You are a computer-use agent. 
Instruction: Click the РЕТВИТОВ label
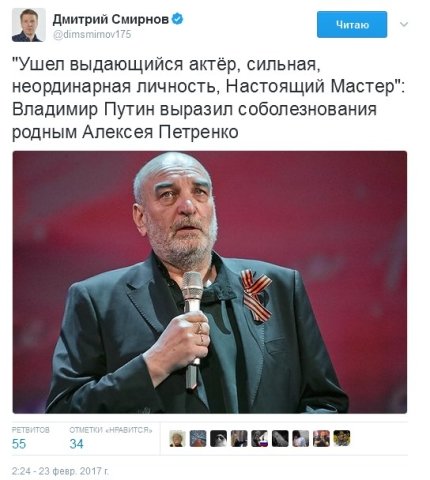[31, 430]
